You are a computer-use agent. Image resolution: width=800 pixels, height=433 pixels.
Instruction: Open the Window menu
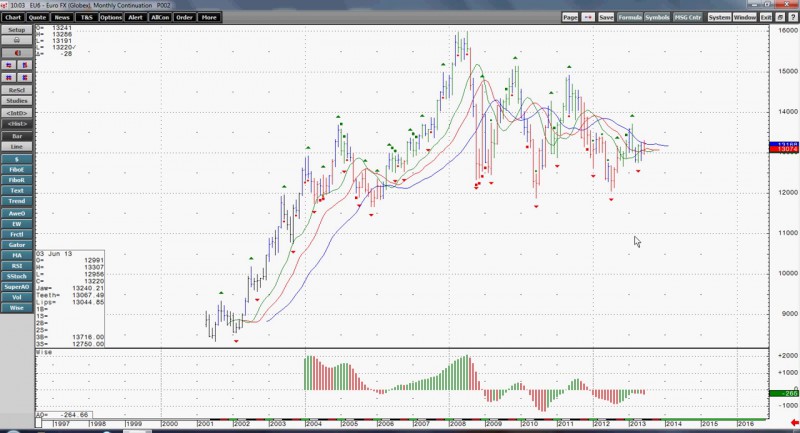[745, 17]
